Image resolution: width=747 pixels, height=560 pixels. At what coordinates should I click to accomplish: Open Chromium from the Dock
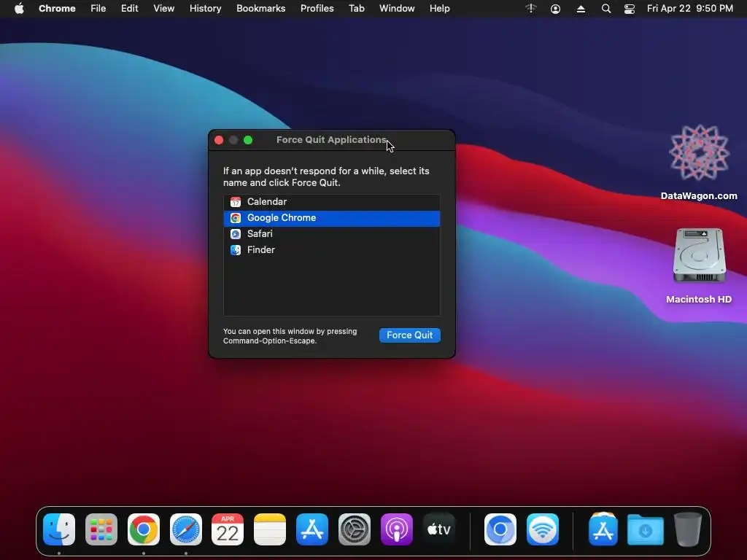(500, 529)
